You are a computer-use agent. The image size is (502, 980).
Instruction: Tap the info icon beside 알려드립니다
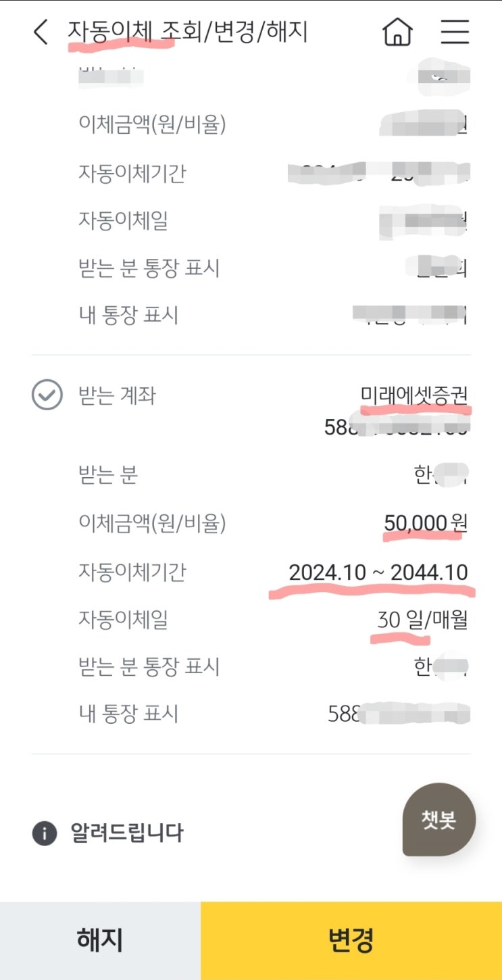coord(44,833)
